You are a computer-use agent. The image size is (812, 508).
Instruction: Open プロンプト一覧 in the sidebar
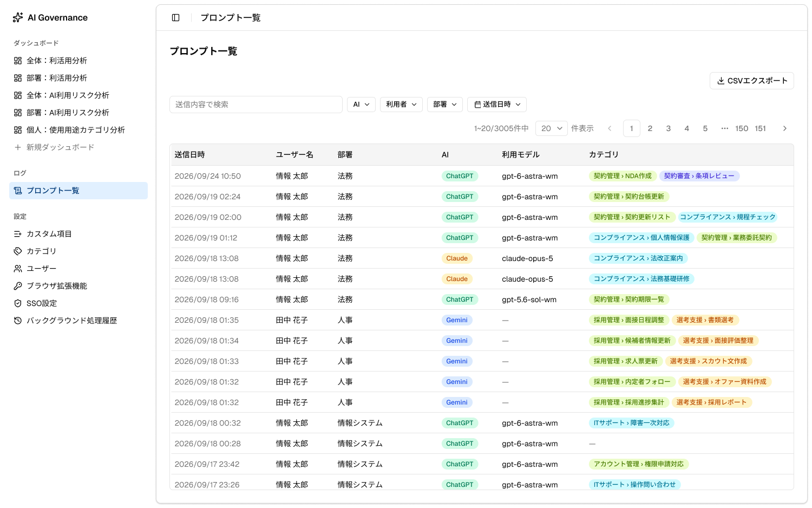(78, 191)
